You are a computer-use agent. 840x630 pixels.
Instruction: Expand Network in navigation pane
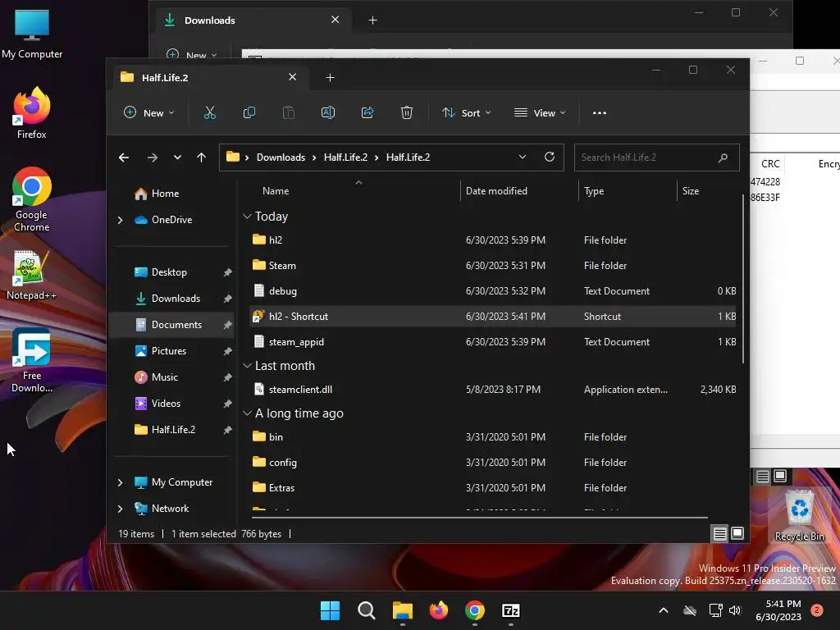coord(120,509)
